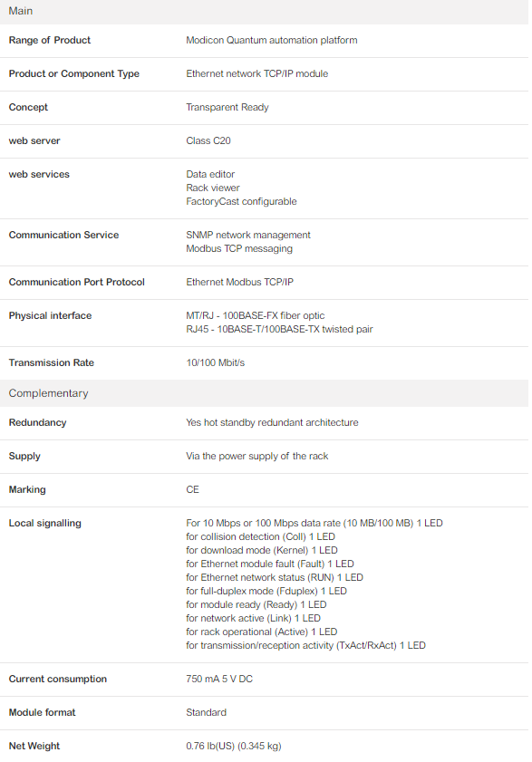Select the Range of Product label
Viewport: 532px width, 762px height.
point(50,41)
